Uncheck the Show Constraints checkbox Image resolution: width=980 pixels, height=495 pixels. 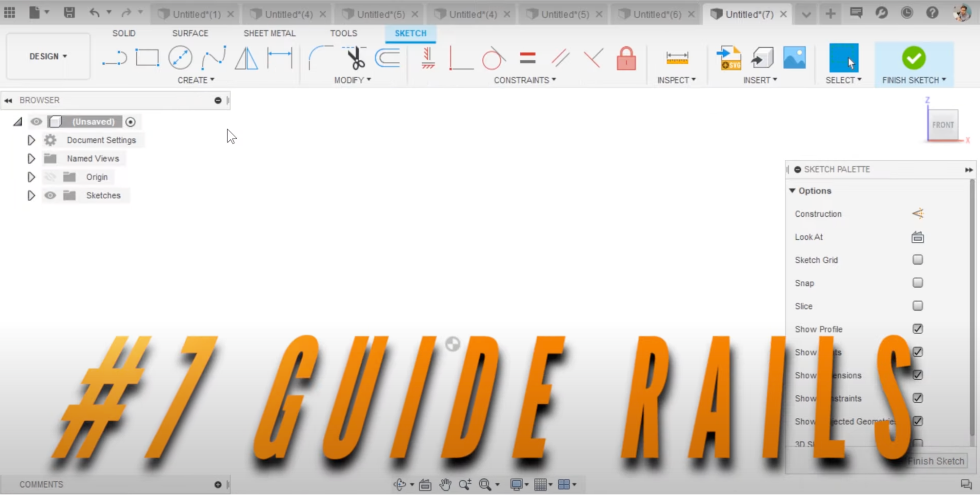tap(918, 398)
